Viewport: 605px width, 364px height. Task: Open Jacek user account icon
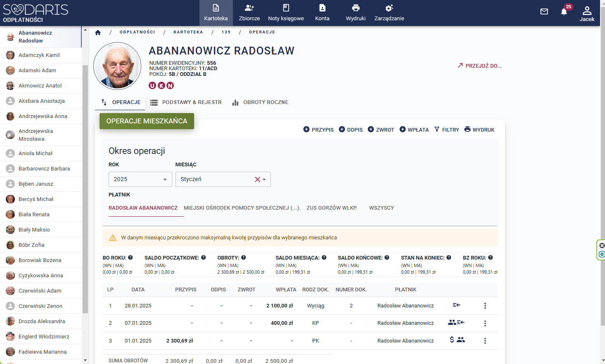(x=586, y=13)
